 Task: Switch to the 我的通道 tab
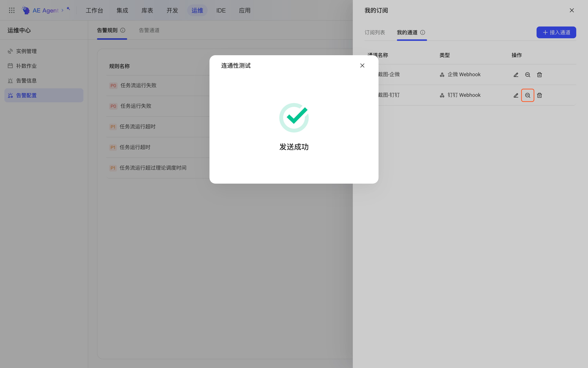(x=407, y=33)
